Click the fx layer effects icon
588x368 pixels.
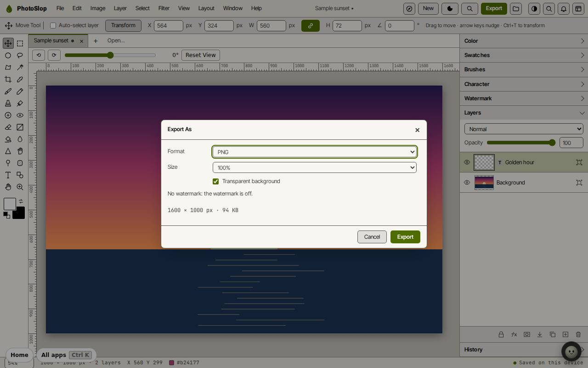click(x=514, y=334)
